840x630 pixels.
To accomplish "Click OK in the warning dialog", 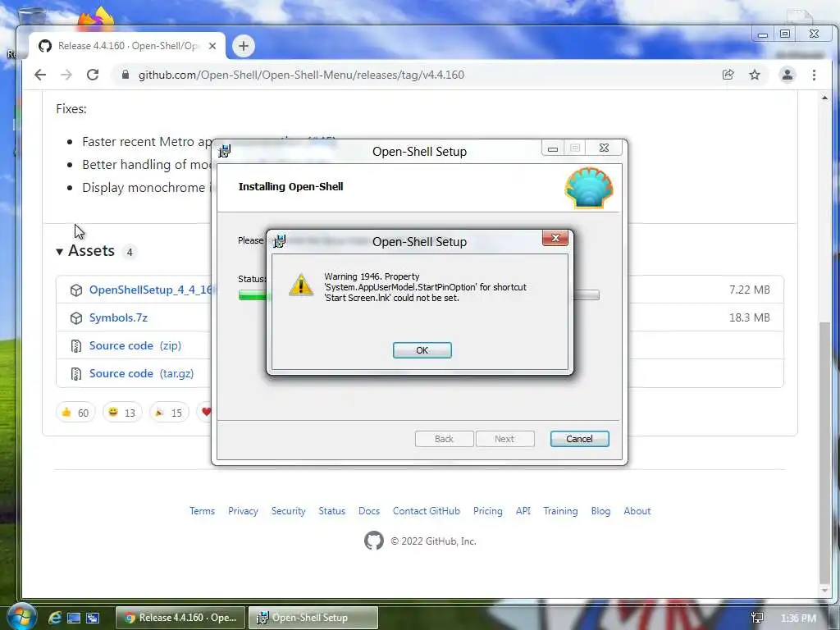I will coord(422,349).
